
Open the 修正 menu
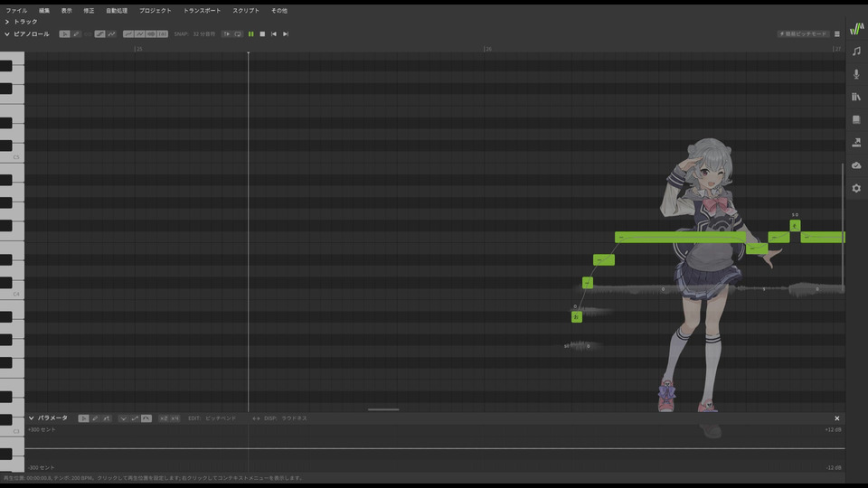pos(89,11)
